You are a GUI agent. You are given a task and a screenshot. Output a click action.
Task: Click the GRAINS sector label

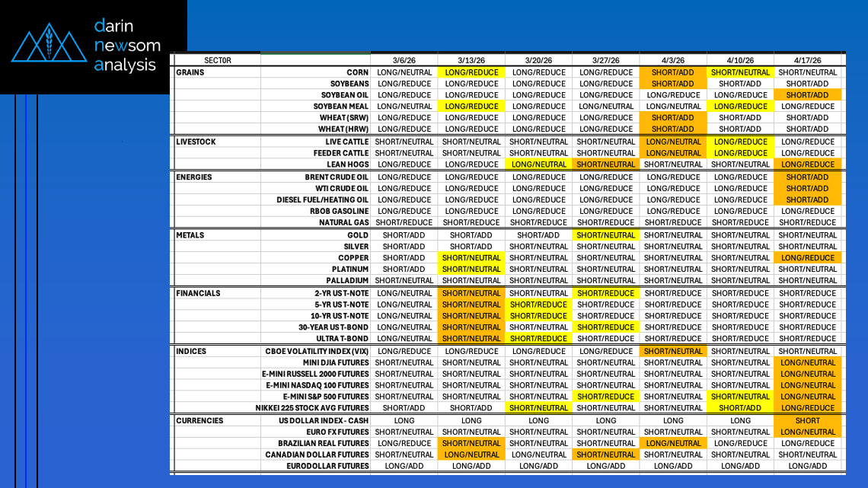click(x=190, y=72)
